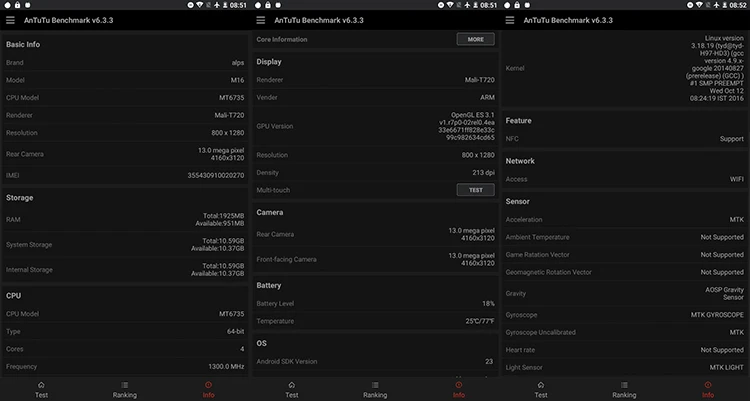Open Ranking tab in right screen
The height and width of the screenshot is (401, 750).
(x=624, y=390)
